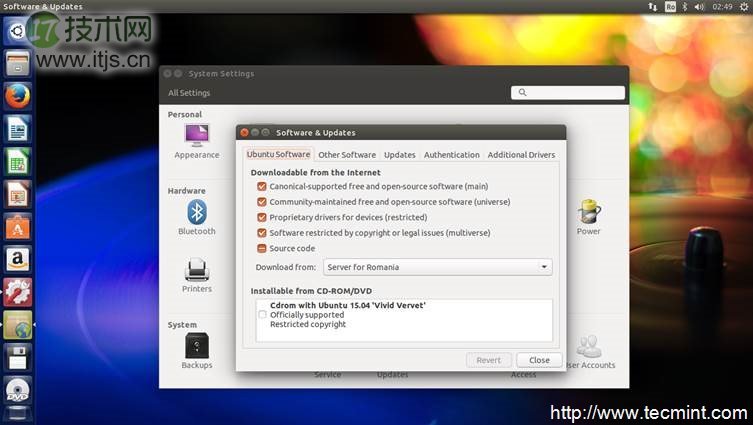Click the Bluetooth indicator in top panel
The width and height of the screenshot is (753, 425).
pyautogui.click(x=685, y=7)
